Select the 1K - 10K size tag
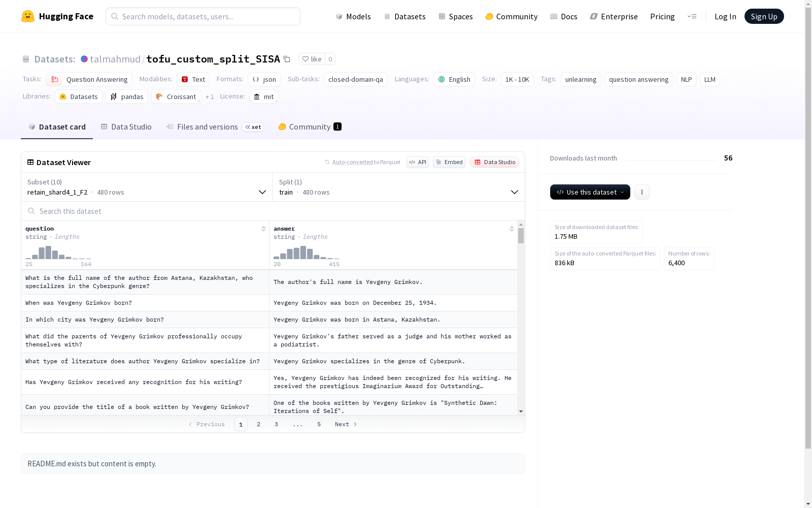Viewport: 812px width, 508px height. coord(517,79)
